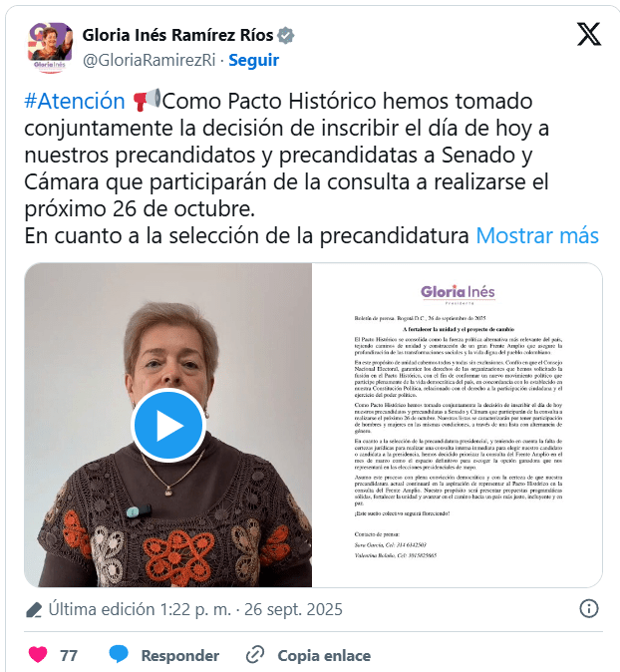620x672 pixels.
Task: Click the copy link chain icon
Action: (255, 655)
